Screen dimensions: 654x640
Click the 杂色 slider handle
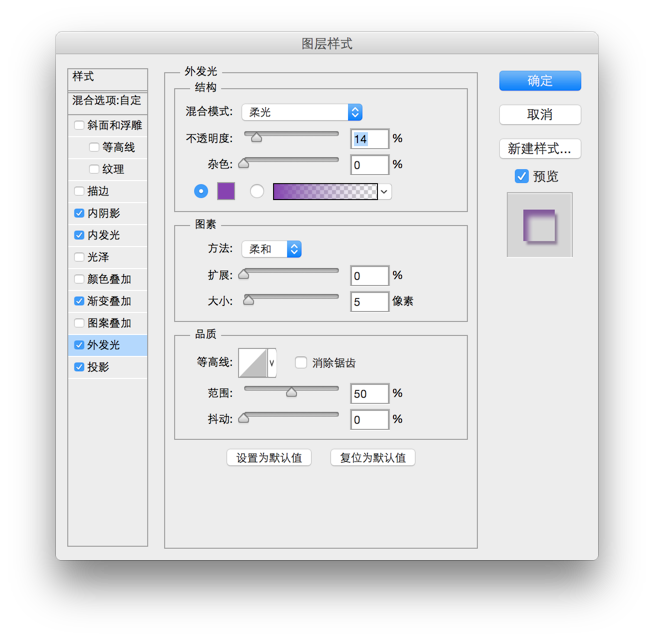click(x=244, y=163)
